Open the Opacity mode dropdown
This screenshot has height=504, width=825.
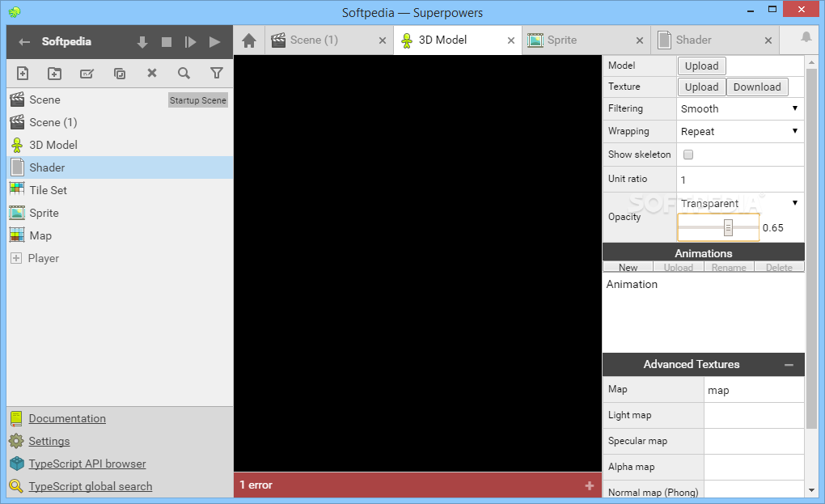740,204
